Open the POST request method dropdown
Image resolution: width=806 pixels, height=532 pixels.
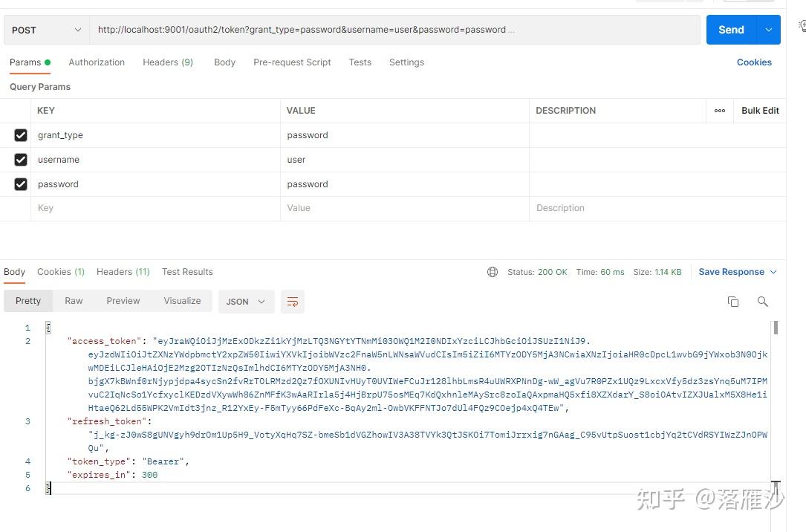[46, 29]
